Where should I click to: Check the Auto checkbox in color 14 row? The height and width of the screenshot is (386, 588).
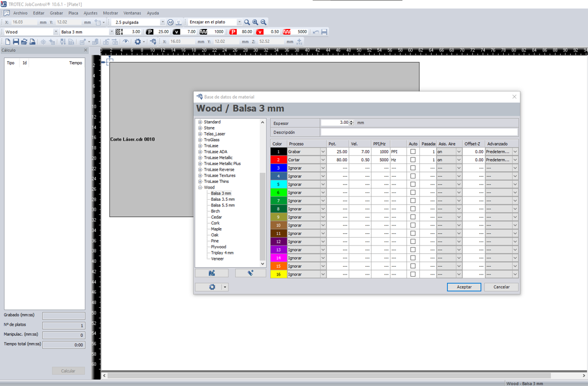click(413, 258)
